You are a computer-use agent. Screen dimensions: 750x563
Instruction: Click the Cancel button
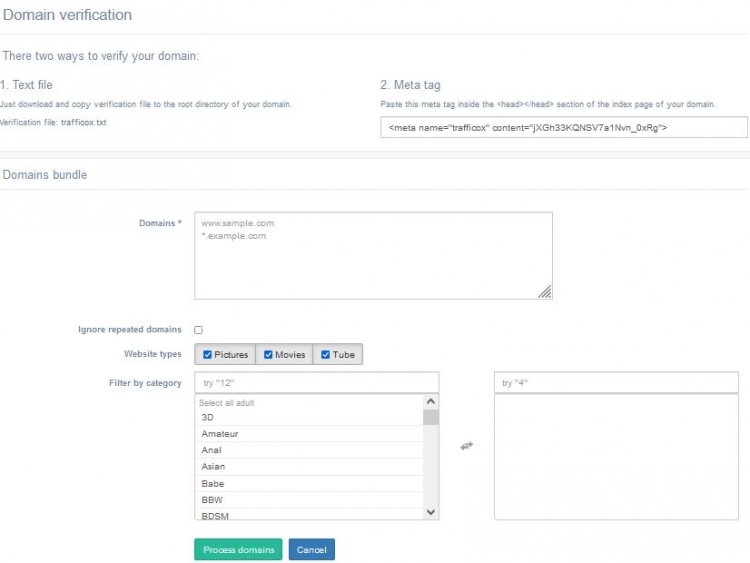pos(311,550)
